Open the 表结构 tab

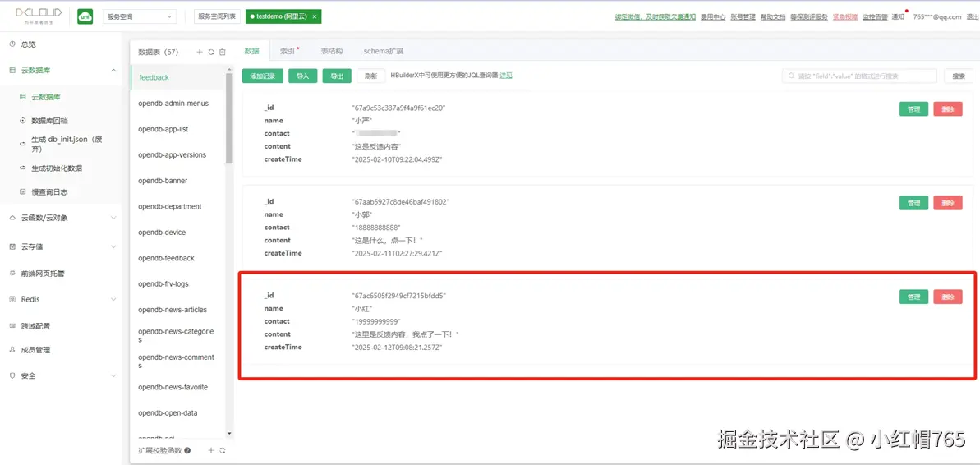point(331,51)
